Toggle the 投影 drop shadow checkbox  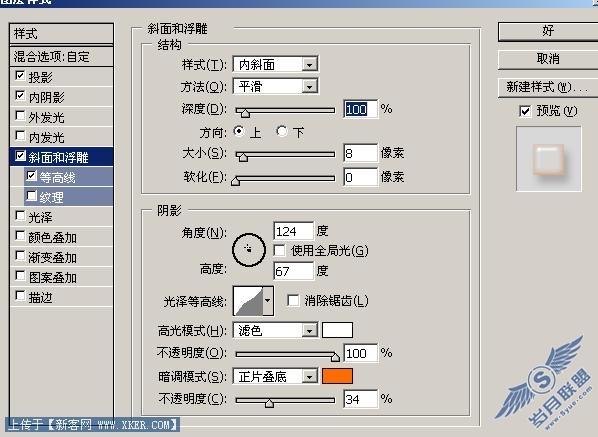point(20,76)
